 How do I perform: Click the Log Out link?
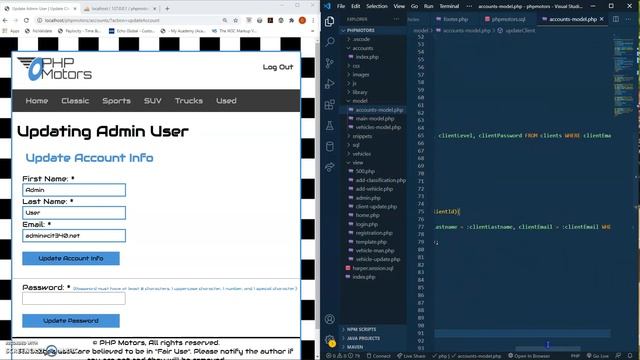tap(278, 67)
